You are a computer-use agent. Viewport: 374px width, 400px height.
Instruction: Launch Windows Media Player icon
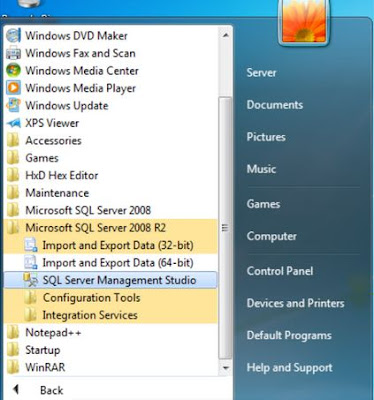point(13,88)
